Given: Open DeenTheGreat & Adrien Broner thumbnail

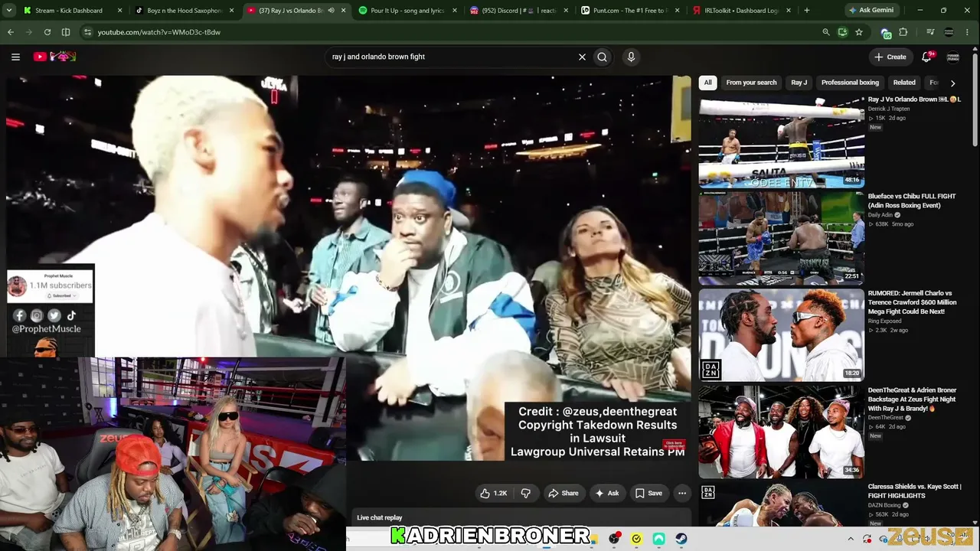Looking at the screenshot, I should (x=781, y=432).
